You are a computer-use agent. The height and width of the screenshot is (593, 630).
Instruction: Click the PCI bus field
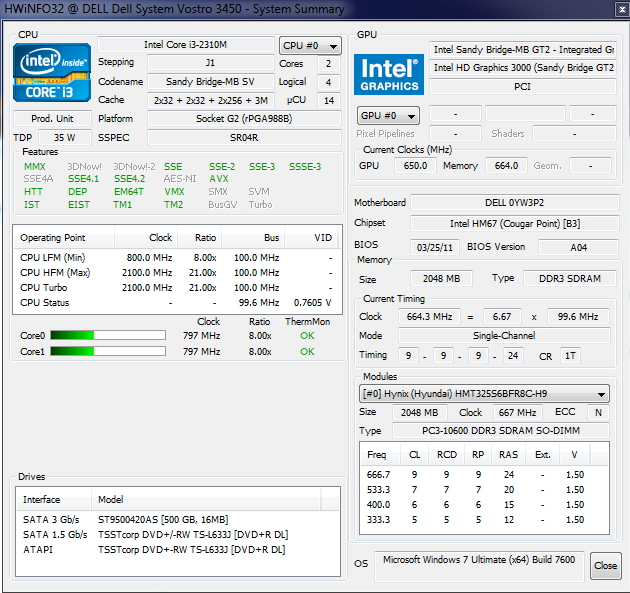[523, 86]
